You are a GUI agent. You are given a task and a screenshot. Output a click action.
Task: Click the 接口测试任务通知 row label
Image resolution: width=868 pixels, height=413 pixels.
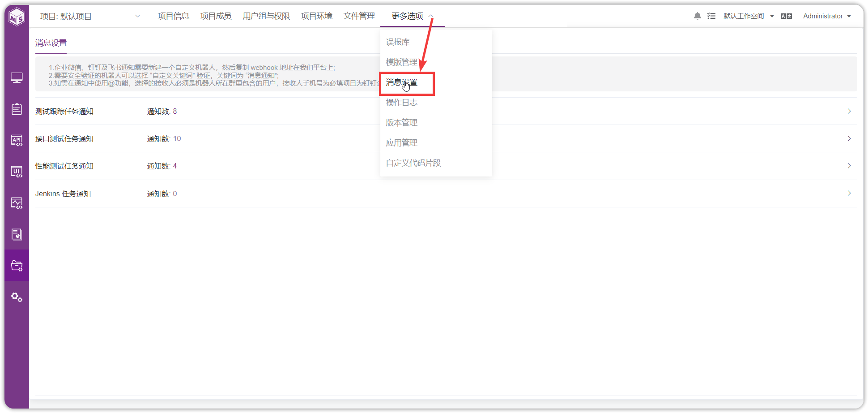(x=64, y=139)
